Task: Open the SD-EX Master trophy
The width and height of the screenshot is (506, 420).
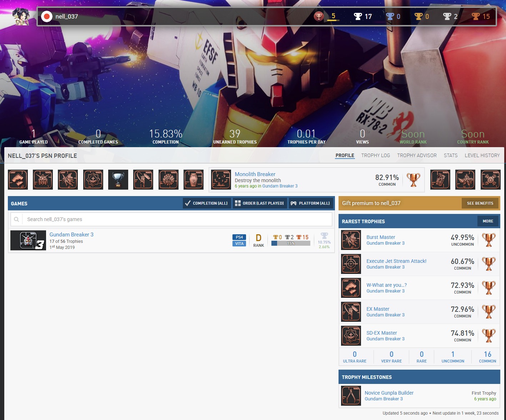Action: coord(382,333)
